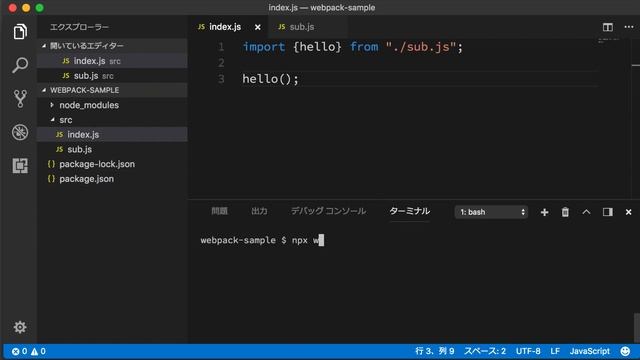Viewport: 640px width, 360px height.
Task: Close the terminal panel
Action: 628,212
